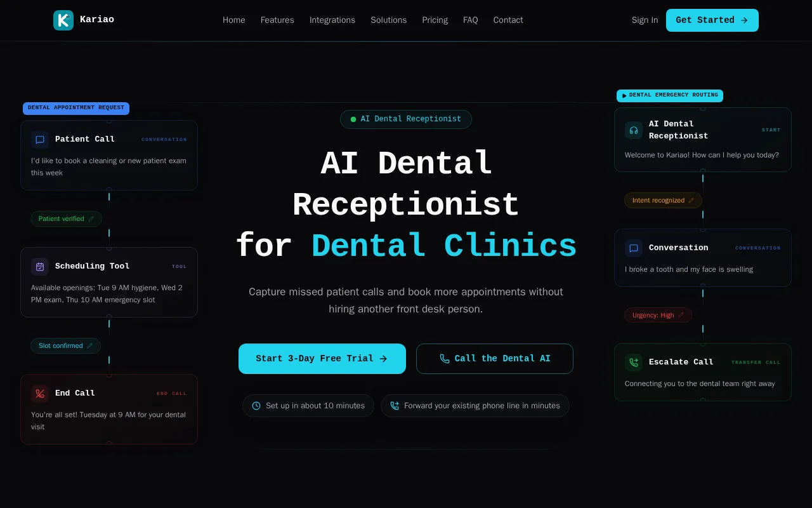Click the pencil icon beside Slot confirmed

pyautogui.click(x=89, y=346)
